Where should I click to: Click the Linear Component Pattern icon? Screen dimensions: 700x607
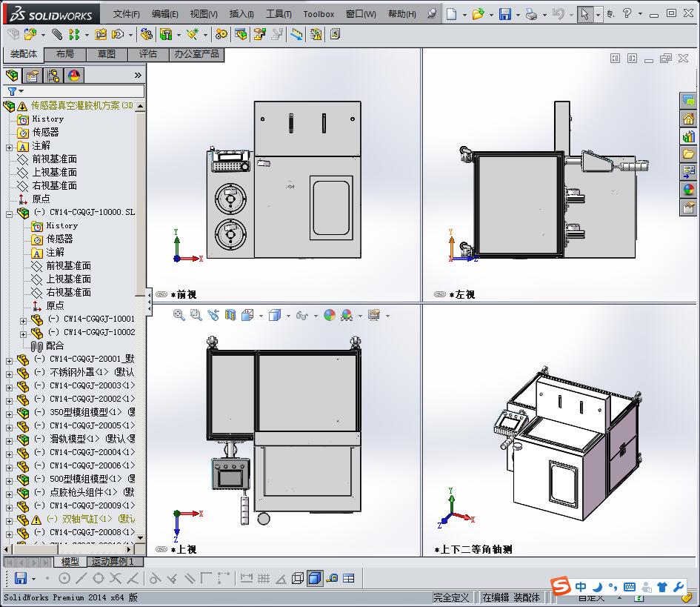click(x=74, y=34)
